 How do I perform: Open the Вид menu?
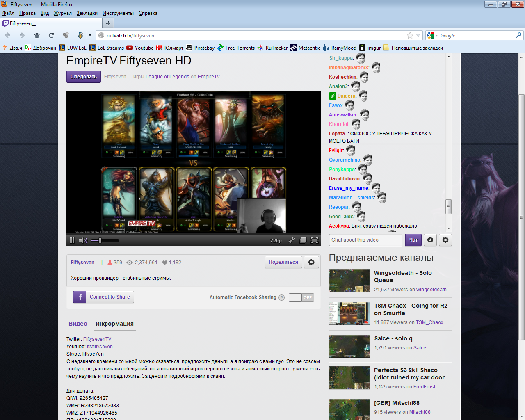[45, 13]
